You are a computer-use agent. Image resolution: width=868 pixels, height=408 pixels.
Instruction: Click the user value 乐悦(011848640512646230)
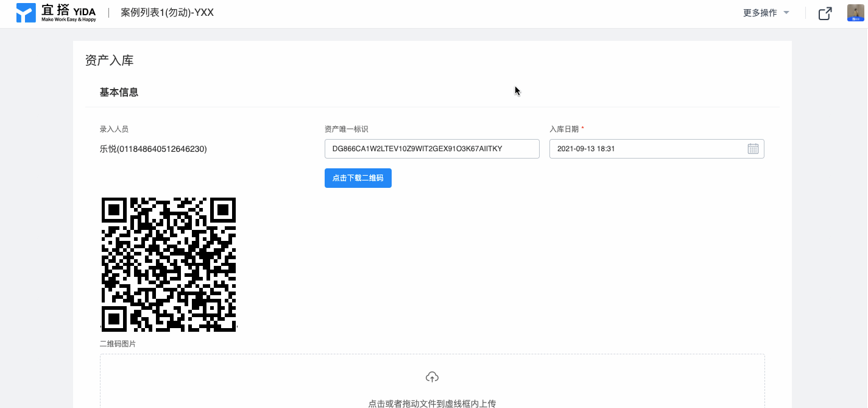153,149
